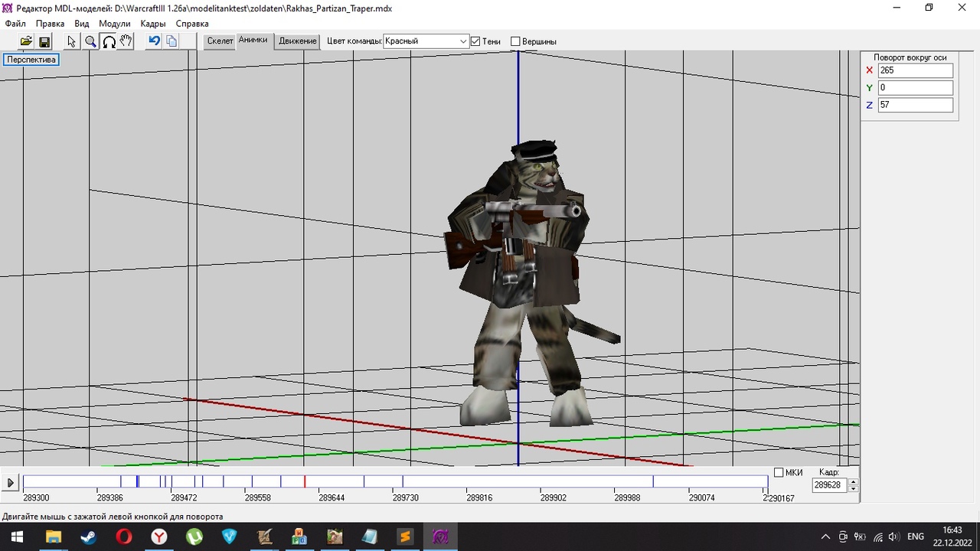Switch the ENG input language indicator
Viewport: 980px width, 551px height.
(x=916, y=536)
